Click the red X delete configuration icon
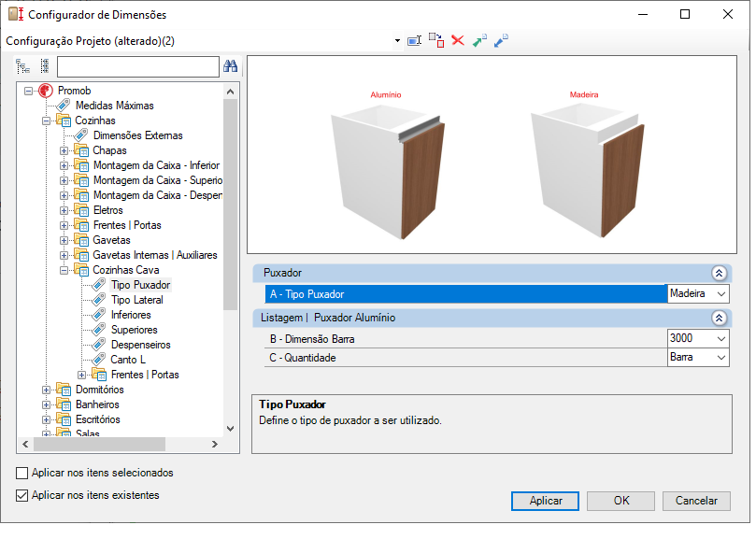Viewport: 756px width, 539px height. pos(458,40)
